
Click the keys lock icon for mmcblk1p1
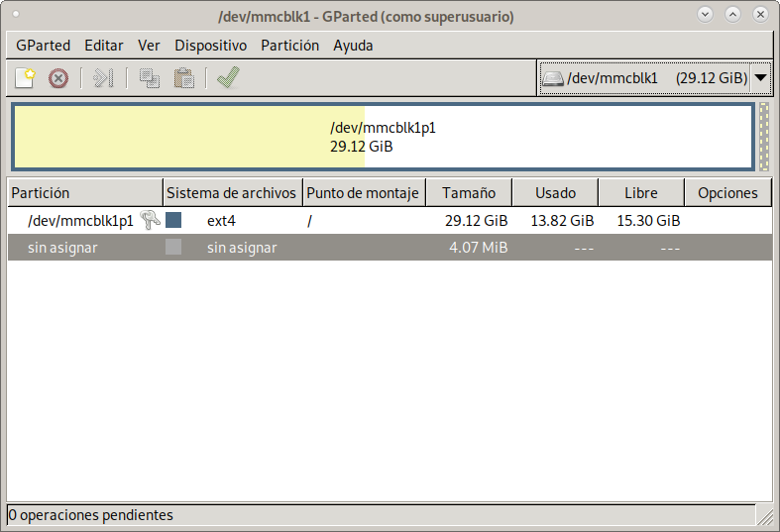coord(150,220)
